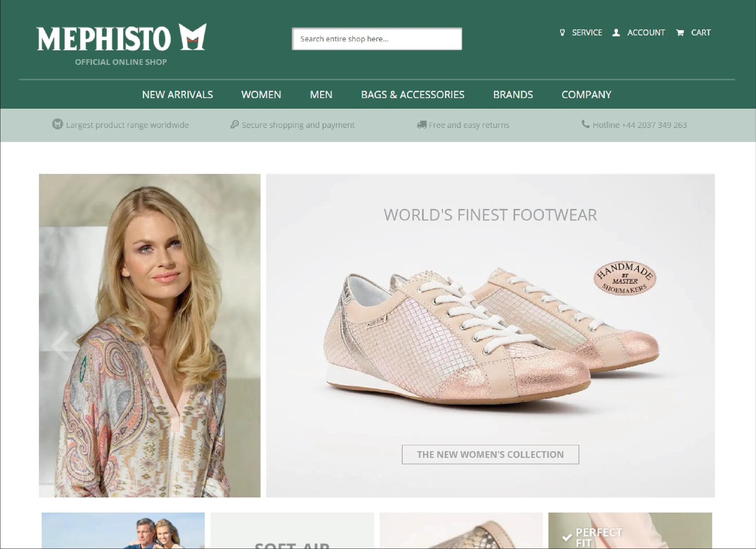
Task: Click the phone icon next to the hotline
Action: tap(586, 125)
